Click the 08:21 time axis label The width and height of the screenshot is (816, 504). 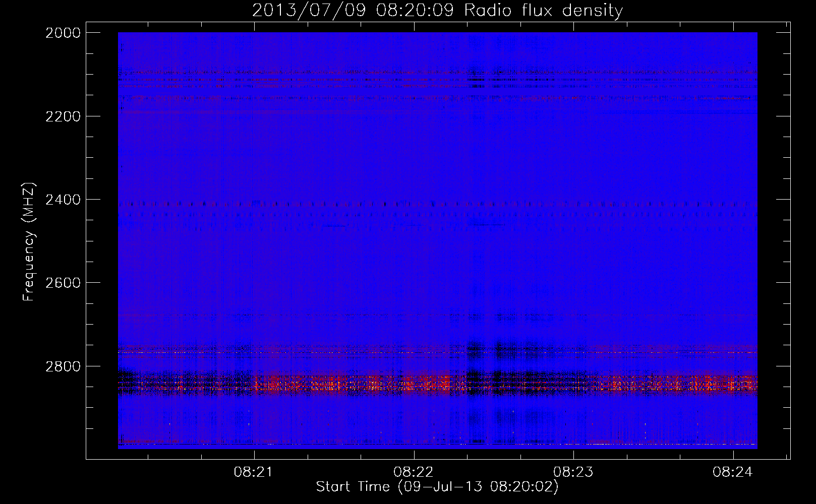[x=254, y=472]
